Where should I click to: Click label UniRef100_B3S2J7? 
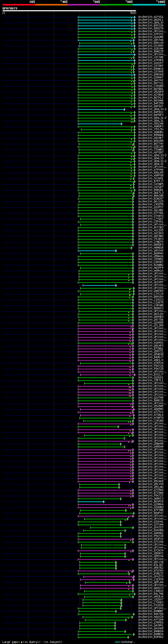pyautogui.click(x=151, y=375)
